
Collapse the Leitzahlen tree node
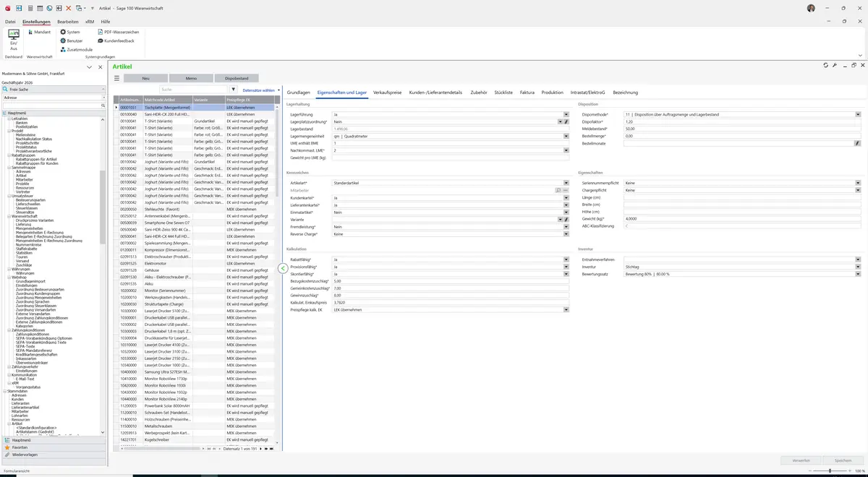point(9,119)
